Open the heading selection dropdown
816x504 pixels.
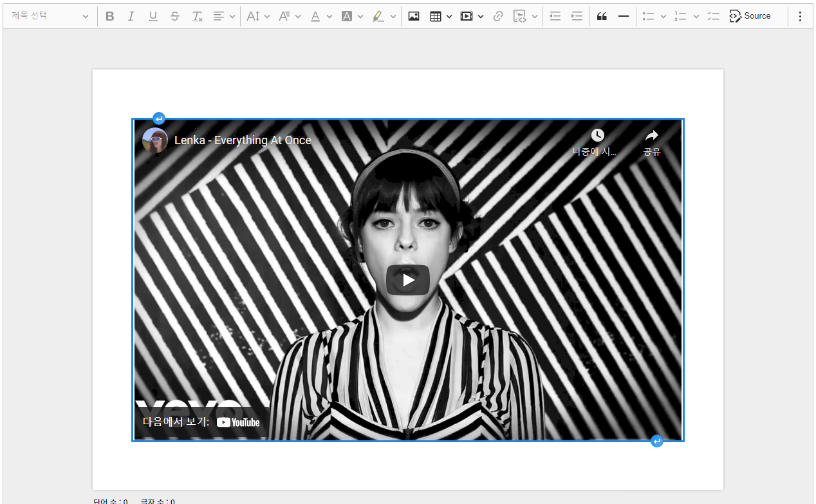[50, 16]
